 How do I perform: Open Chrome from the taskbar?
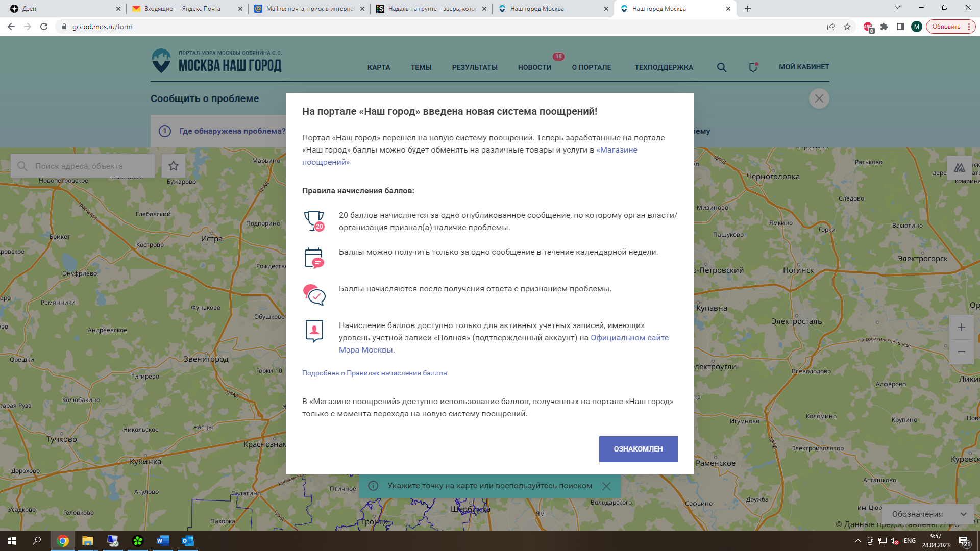pyautogui.click(x=63, y=541)
